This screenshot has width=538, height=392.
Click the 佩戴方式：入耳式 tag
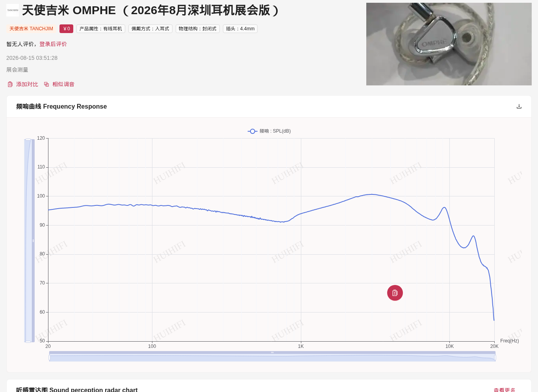tap(150, 29)
